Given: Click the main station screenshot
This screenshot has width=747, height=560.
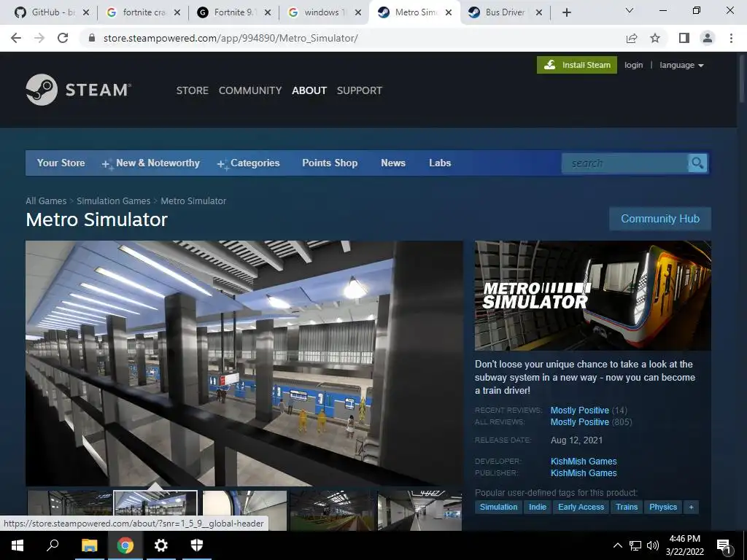Looking at the screenshot, I should click(x=244, y=363).
